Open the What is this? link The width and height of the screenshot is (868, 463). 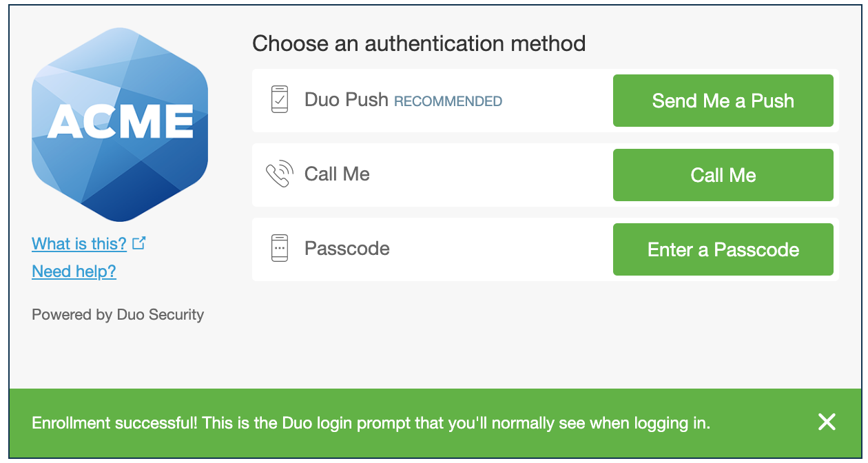(79, 243)
